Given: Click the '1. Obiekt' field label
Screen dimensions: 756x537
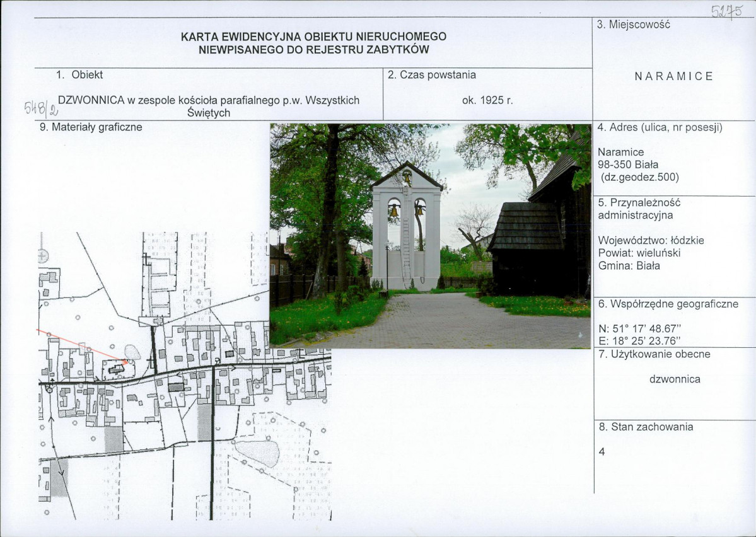Looking at the screenshot, I should pos(79,75).
